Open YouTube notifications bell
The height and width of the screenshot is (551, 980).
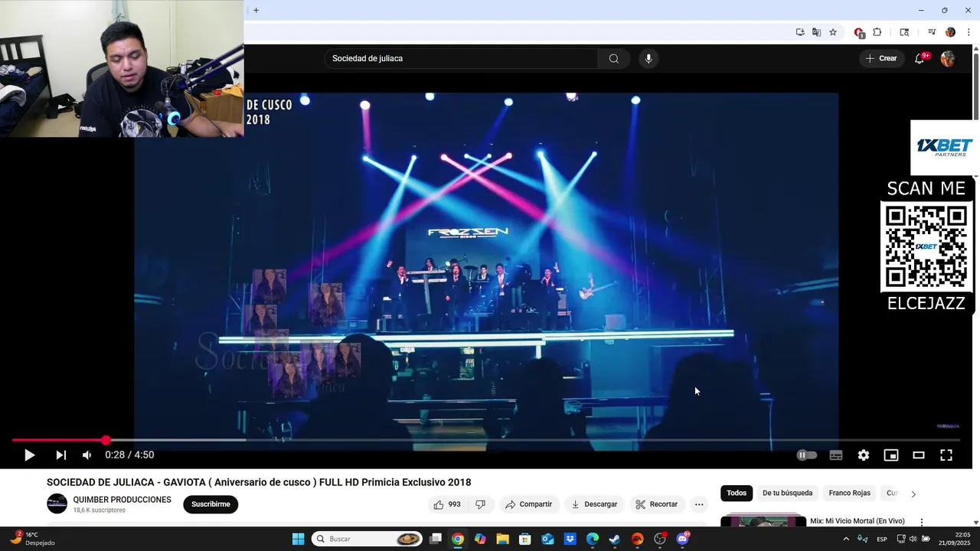[920, 59]
